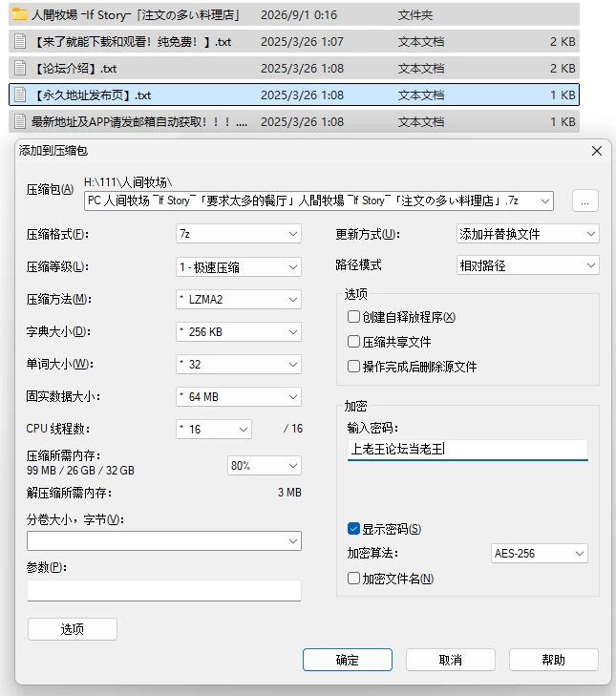The width and height of the screenshot is (616, 696).
Task: Select 最新地址及APP请发邮箱自动获取 file name
Action: (x=139, y=121)
